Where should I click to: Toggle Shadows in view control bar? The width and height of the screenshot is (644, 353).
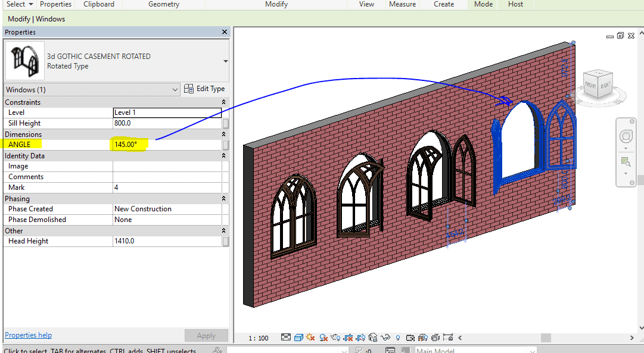pyautogui.click(x=323, y=338)
